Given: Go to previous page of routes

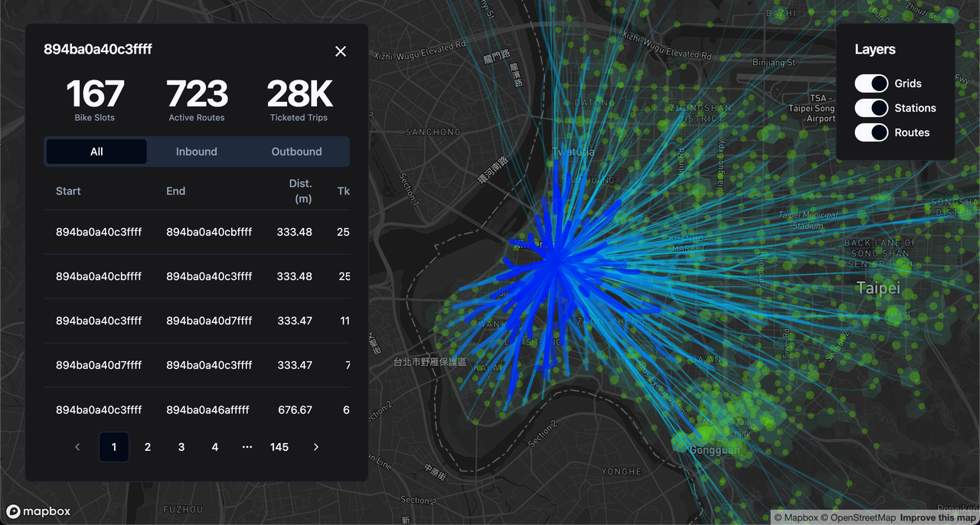Looking at the screenshot, I should pos(77,447).
